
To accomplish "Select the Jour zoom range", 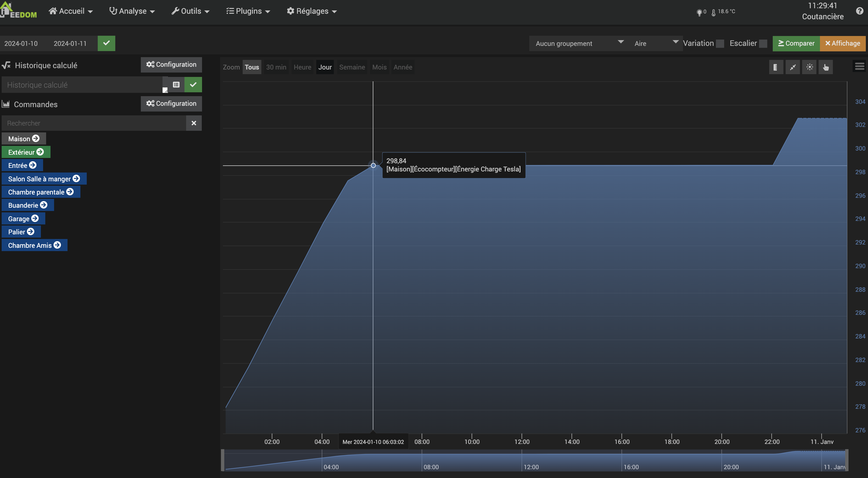I will click(325, 67).
